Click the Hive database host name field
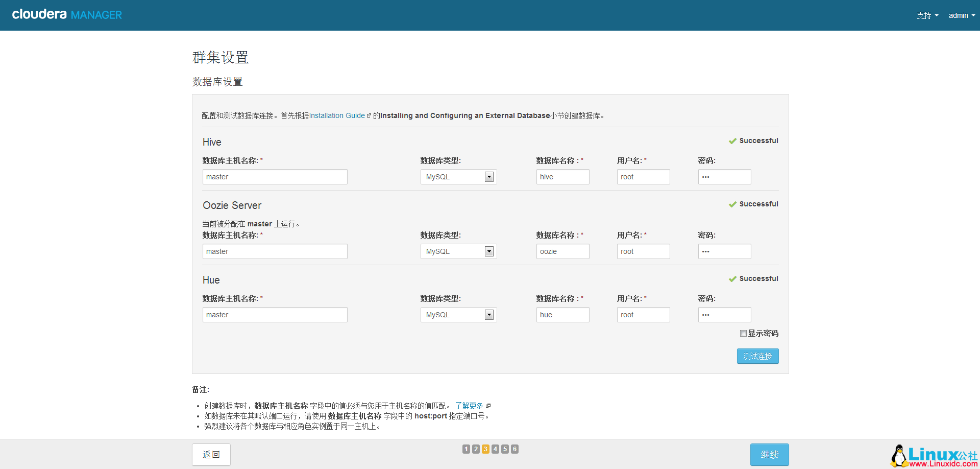 [x=275, y=177]
